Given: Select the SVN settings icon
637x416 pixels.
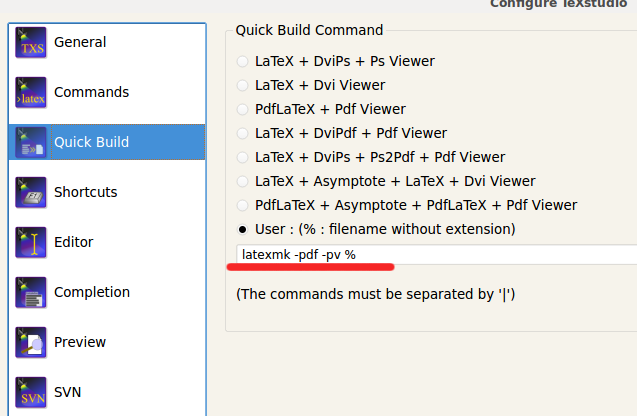Looking at the screenshot, I should 31,391.
